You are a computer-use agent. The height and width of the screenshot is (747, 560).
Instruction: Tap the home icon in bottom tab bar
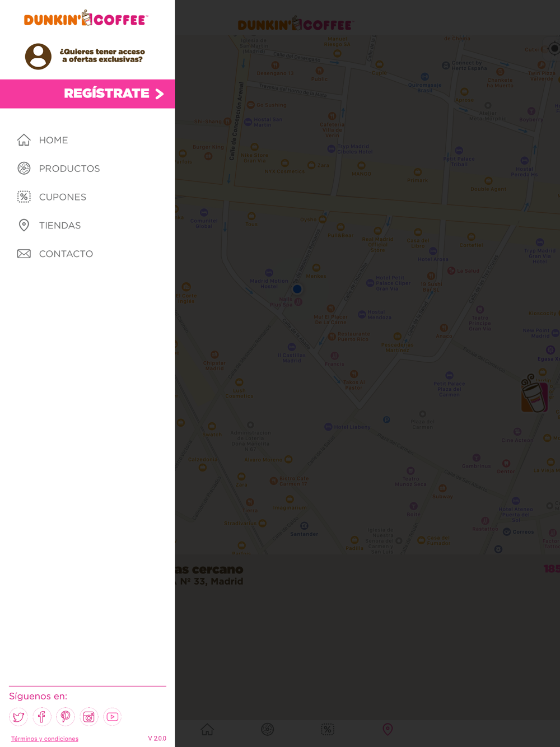coord(207,729)
